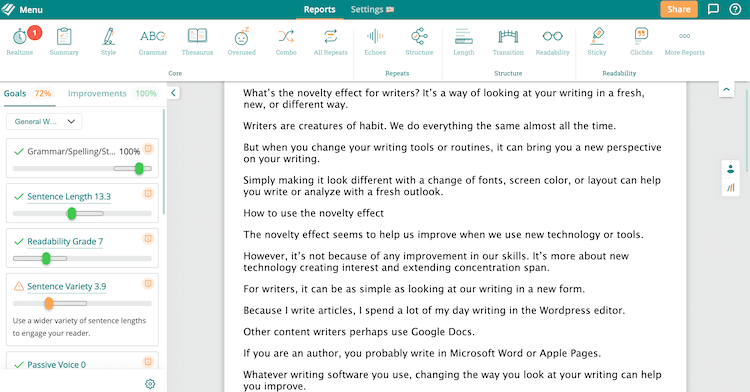Open the Structure repeats report

[419, 42]
